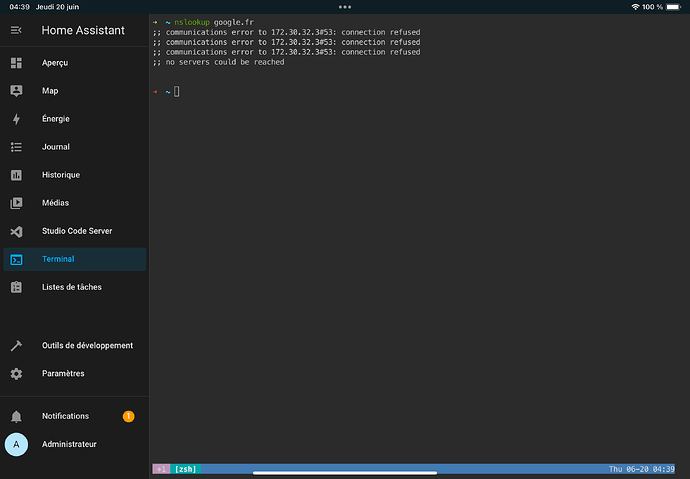The image size is (690, 479).
Task: Click the Listes de tâches clipboard icon
Action: click(16, 287)
